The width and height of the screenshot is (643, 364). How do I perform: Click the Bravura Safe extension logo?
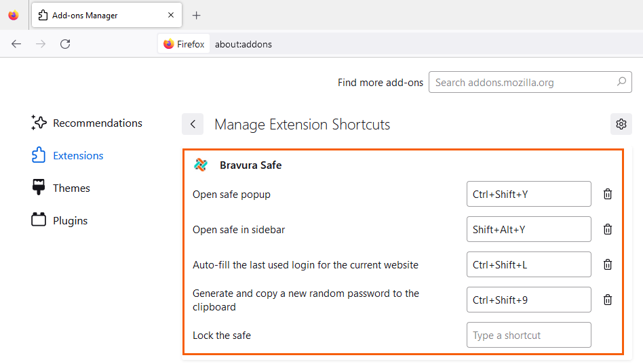point(201,165)
